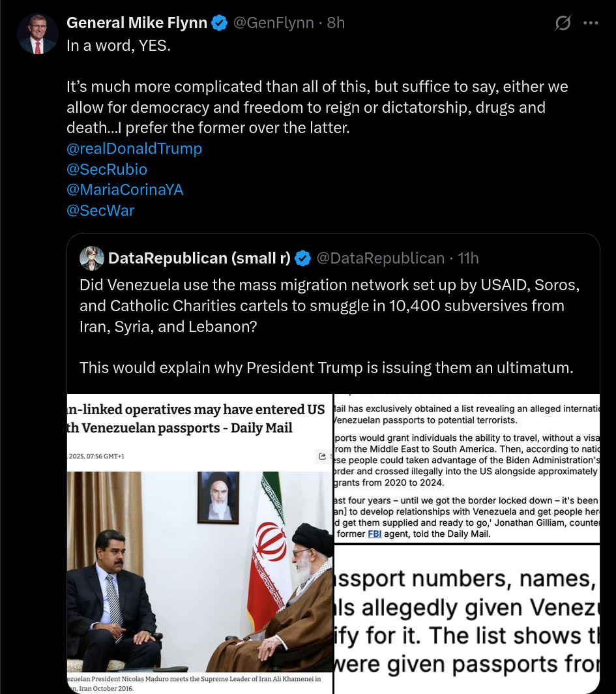Click DataRepublican (small r) display name
Screen dimensions: 616x694
tap(199, 258)
